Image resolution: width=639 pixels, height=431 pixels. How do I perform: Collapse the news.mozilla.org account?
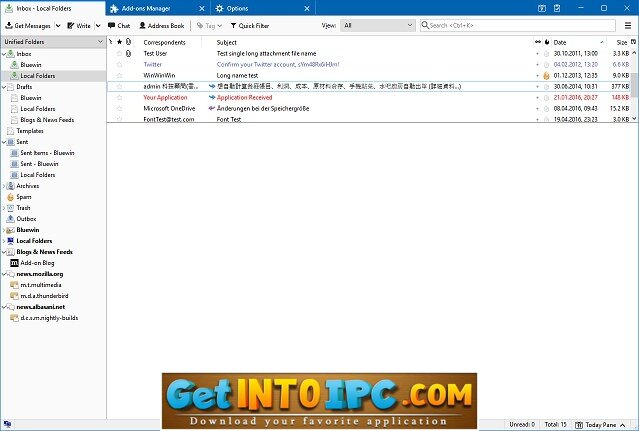coord(4,274)
